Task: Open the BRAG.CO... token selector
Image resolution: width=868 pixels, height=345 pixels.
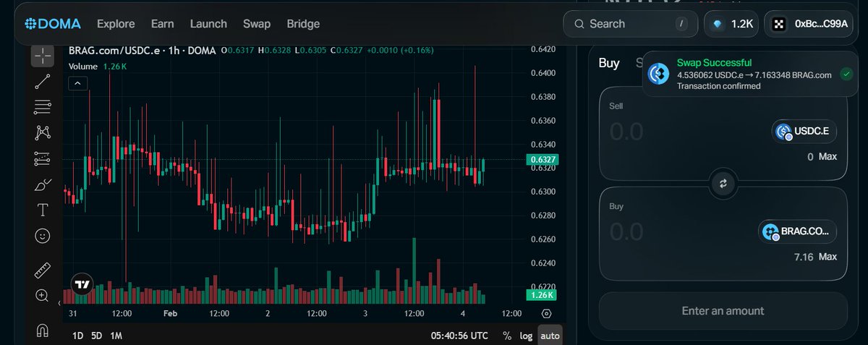Action: pos(797,232)
